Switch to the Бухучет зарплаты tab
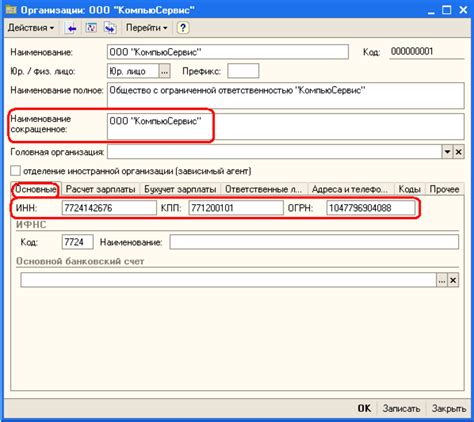 (x=180, y=189)
